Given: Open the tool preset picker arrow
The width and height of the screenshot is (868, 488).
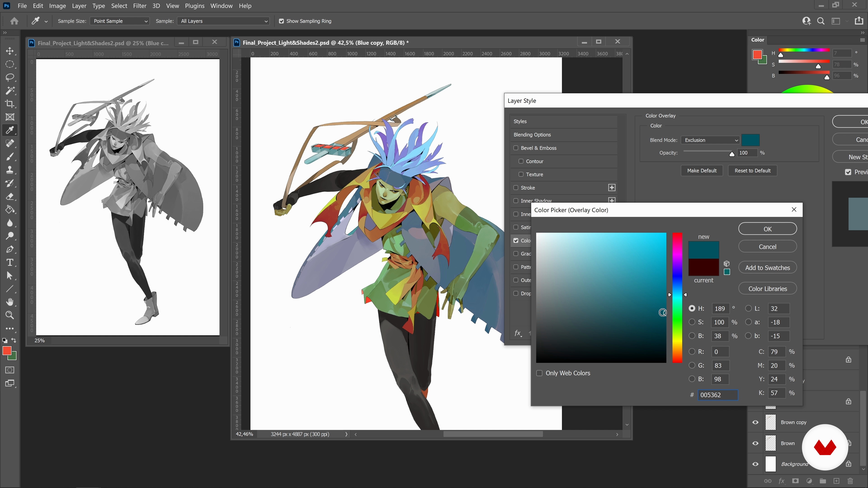Looking at the screenshot, I should 46,21.
